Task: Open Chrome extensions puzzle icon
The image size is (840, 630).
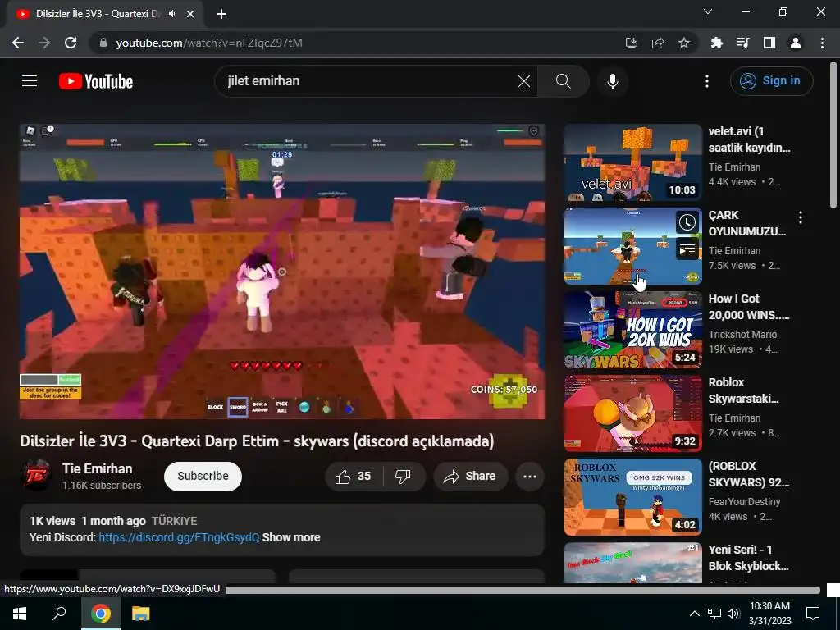Action: pos(716,43)
